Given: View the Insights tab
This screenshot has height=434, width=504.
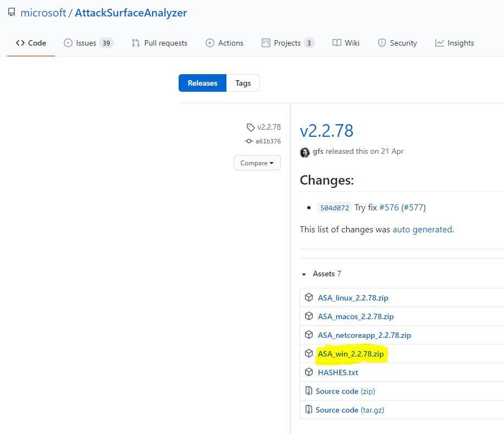Looking at the screenshot, I should pyautogui.click(x=455, y=43).
